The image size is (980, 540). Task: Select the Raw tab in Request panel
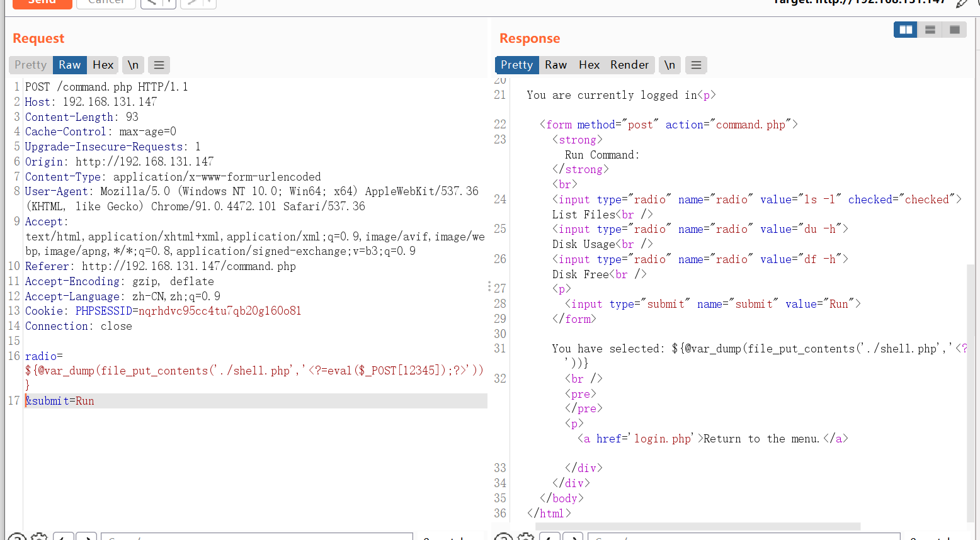click(70, 65)
